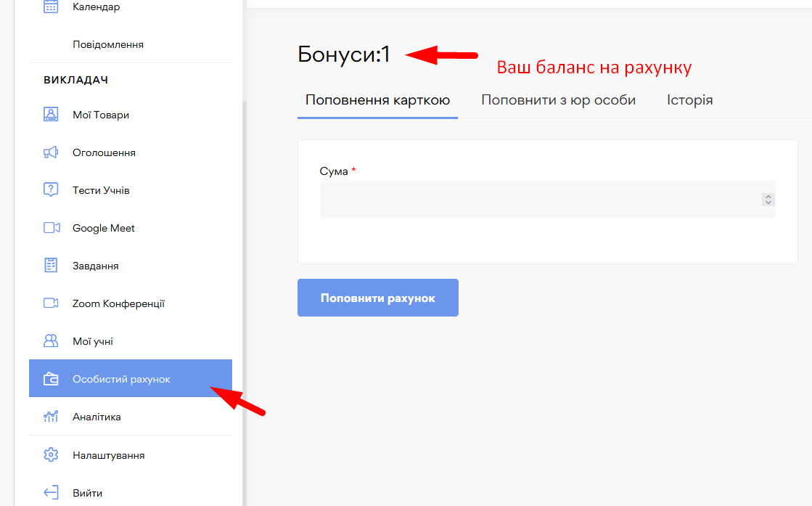Click the Zoom Конференції video icon

[x=51, y=303]
